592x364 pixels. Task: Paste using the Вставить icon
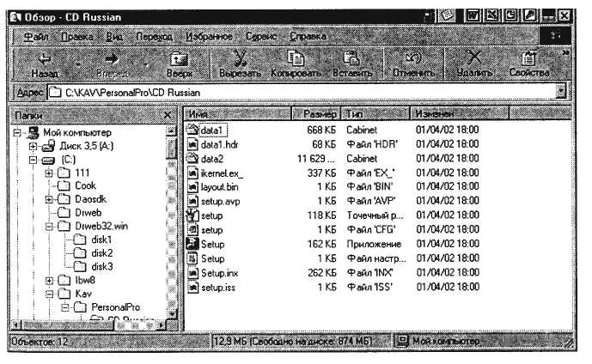coord(352,64)
